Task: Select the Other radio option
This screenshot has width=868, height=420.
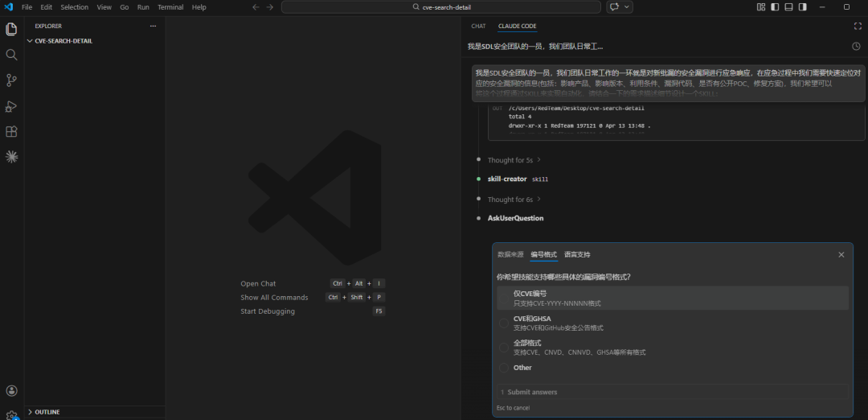Action: 504,368
